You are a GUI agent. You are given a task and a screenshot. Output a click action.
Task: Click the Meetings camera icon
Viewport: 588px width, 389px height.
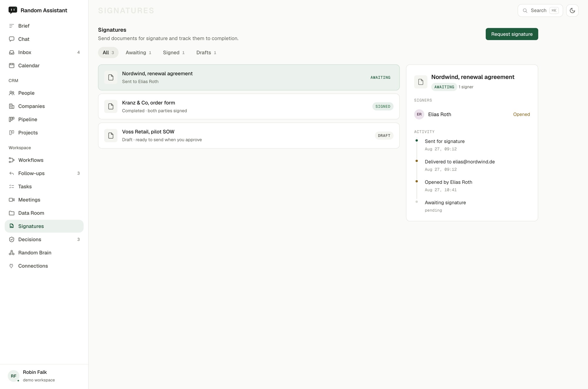point(12,200)
